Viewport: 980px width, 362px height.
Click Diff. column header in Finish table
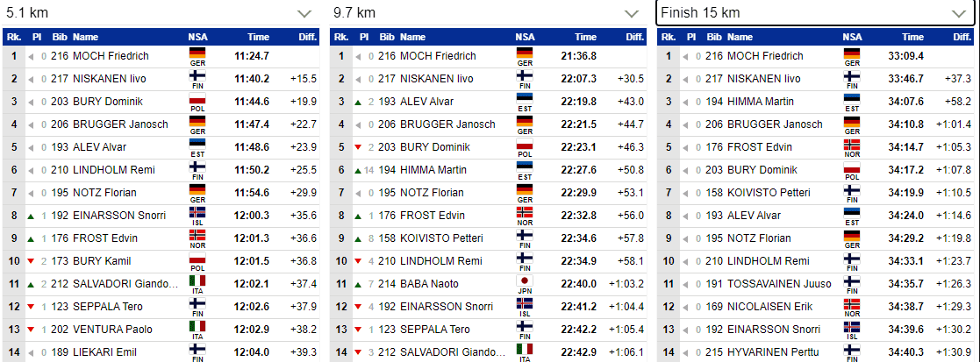pyautogui.click(x=962, y=37)
